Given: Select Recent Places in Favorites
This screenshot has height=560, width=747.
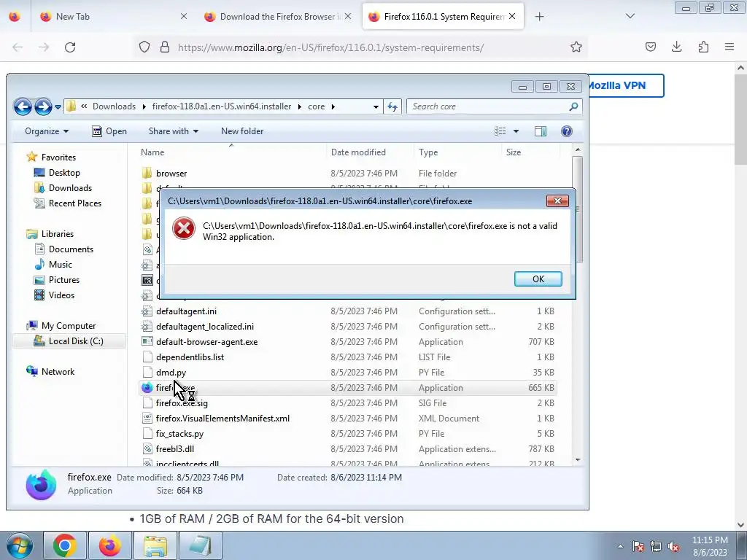Looking at the screenshot, I should tap(75, 203).
